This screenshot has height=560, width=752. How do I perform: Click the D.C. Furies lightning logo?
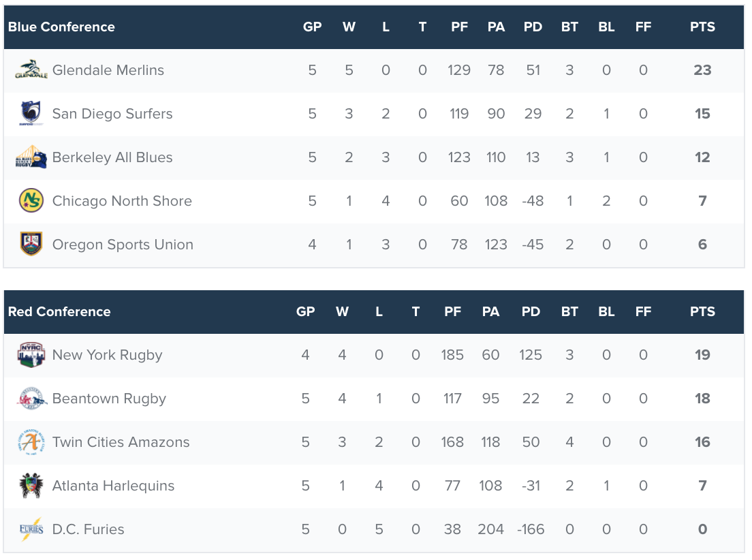(31, 529)
